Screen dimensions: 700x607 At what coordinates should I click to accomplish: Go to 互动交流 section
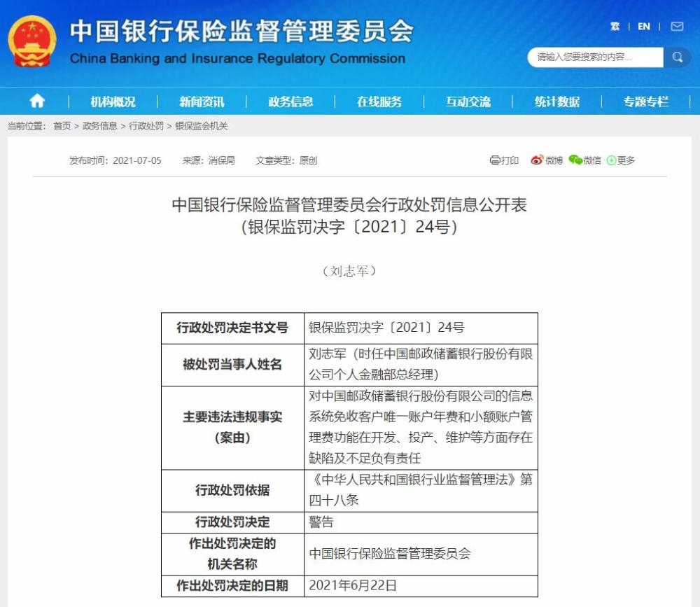click(x=468, y=102)
